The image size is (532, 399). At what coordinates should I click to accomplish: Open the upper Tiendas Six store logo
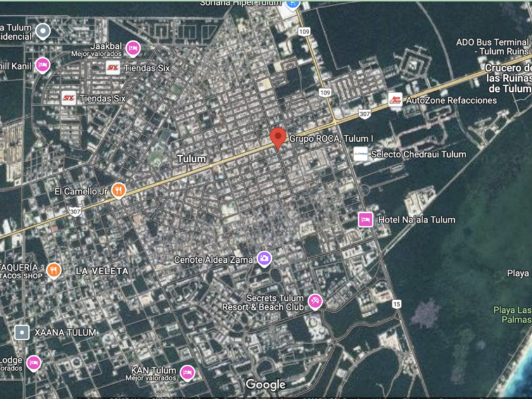point(113,68)
